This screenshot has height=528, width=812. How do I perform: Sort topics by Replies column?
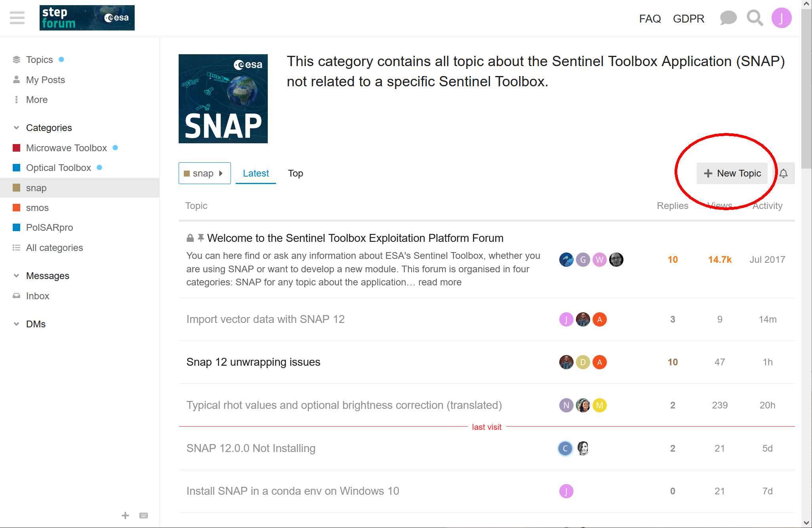(x=673, y=206)
